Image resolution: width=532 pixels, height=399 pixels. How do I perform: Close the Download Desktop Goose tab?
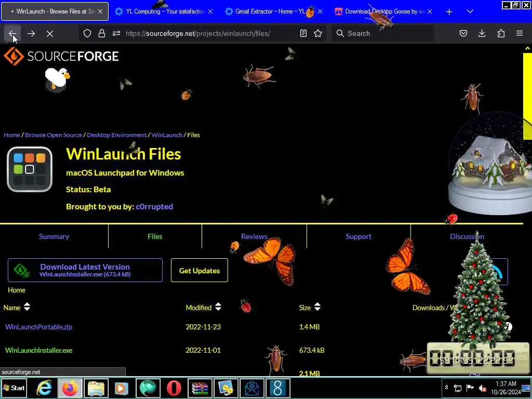[430, 11]
